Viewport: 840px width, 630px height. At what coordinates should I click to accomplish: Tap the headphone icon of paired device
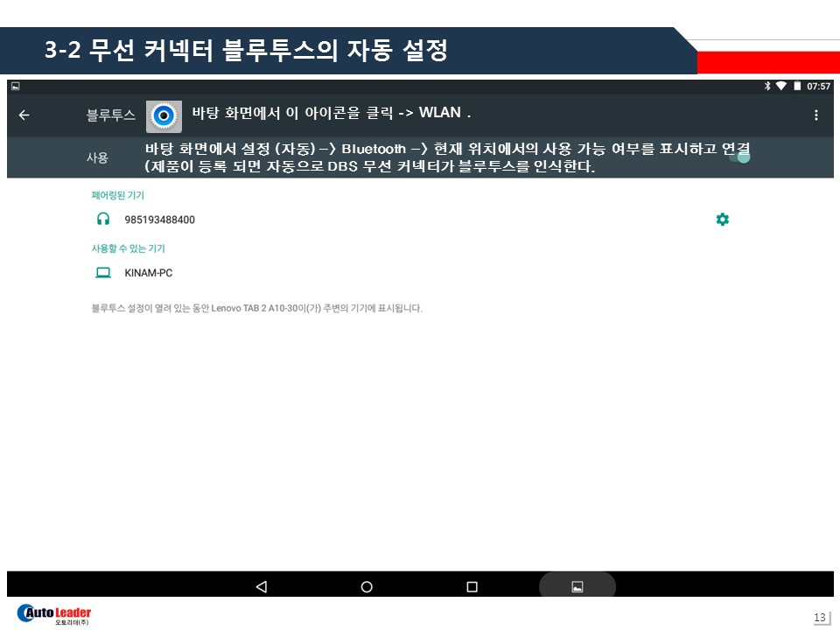pos(103,219)
